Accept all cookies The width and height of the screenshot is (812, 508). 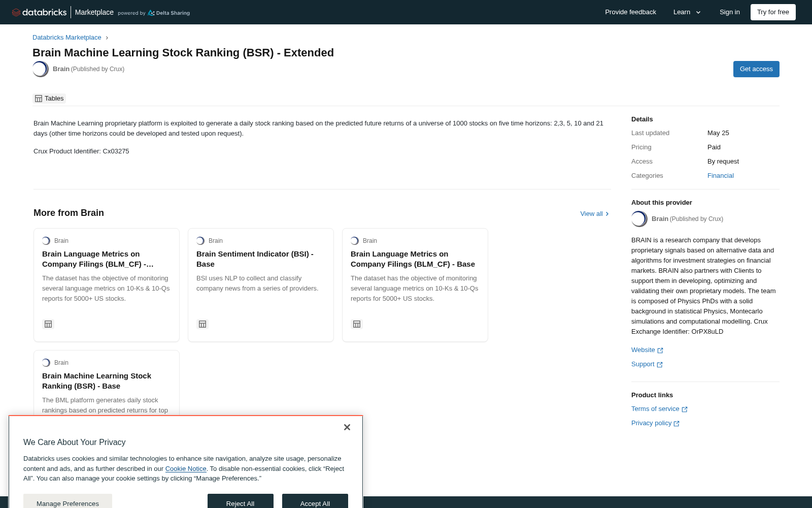pyautogui.click(x=315, y=501)
